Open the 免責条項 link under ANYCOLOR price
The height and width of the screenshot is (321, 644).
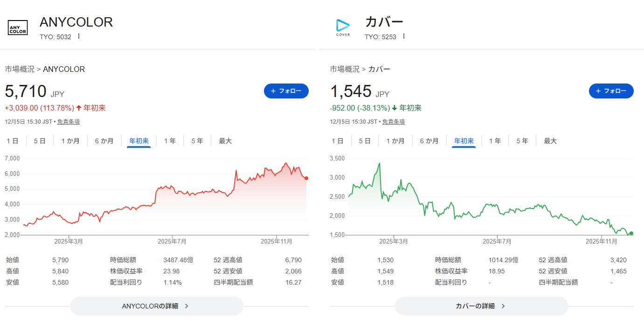click(68, 122)
